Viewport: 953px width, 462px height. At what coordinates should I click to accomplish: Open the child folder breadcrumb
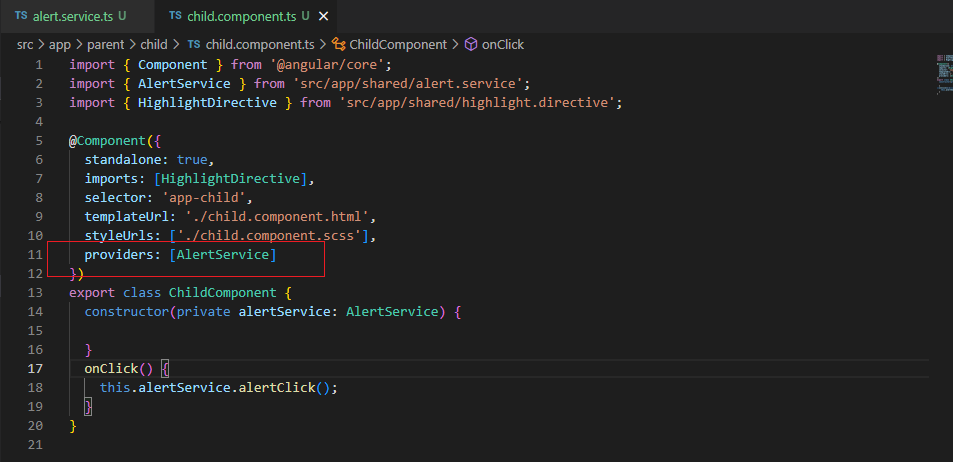pyautogui.click(x=153, y=44)
